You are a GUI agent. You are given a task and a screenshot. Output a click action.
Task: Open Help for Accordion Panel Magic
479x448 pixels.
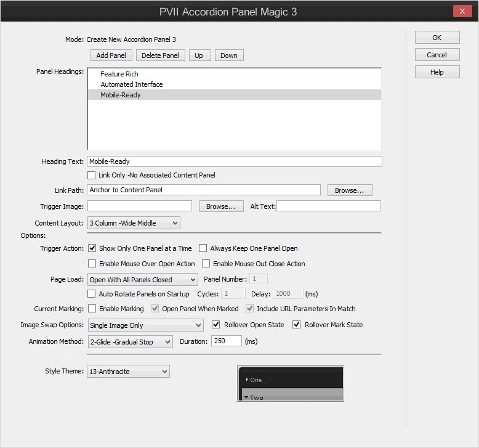click(x=437, y=72)
